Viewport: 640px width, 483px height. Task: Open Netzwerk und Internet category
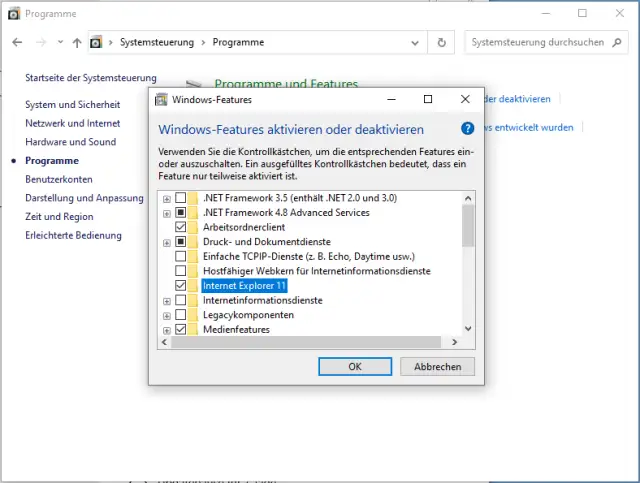pos(73,123)
